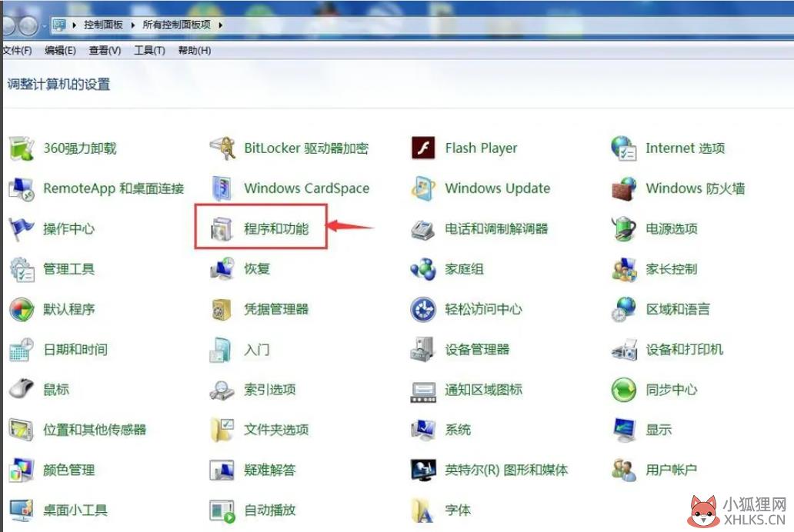Open the 颜色管理 link

pos(69,470)
